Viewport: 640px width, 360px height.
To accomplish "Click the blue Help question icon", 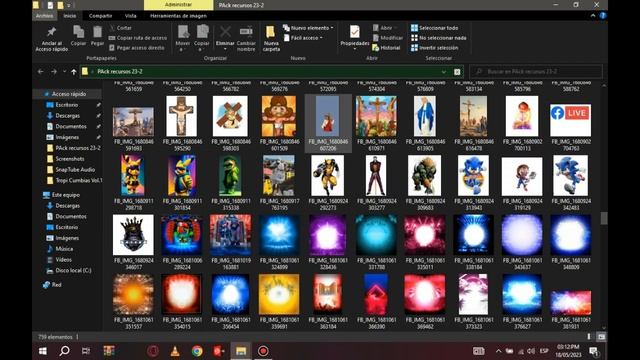I will pos(603,16).
